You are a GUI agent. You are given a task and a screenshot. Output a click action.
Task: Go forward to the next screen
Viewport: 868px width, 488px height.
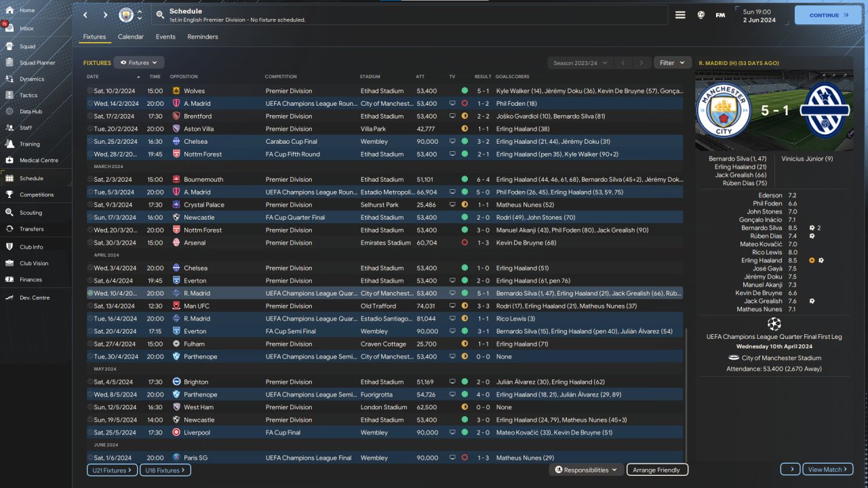click(x=105, y=15)
